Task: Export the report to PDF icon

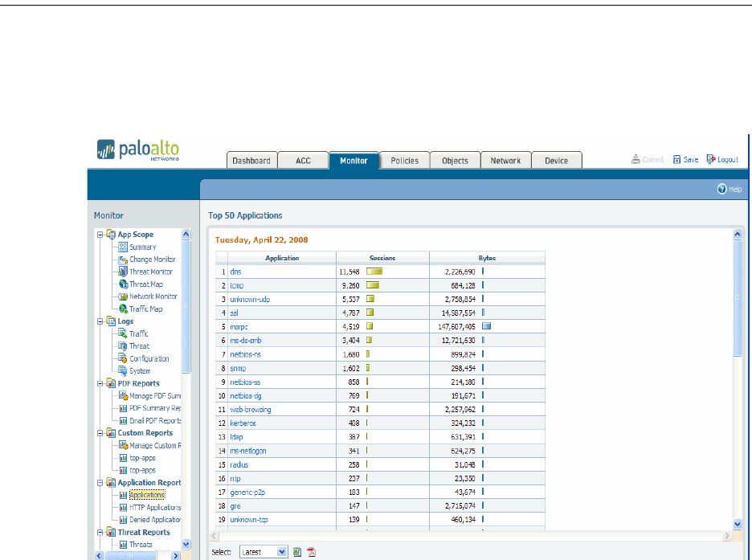Action: click(x=312, y=552)
